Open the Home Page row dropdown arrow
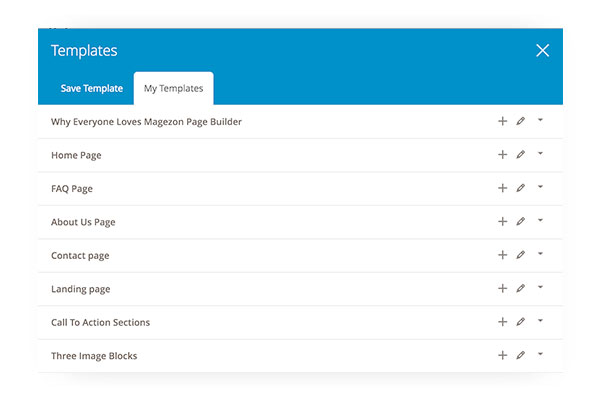Image resolution: width=600 pixels, height=400 pixels. (x=540, y=153)
